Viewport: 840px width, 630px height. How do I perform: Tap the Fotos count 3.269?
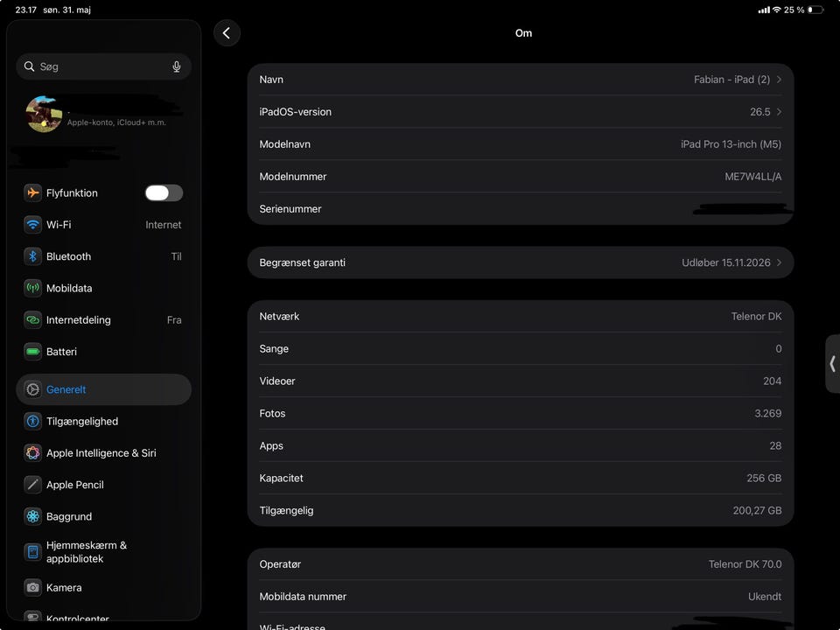coord(767,414)
